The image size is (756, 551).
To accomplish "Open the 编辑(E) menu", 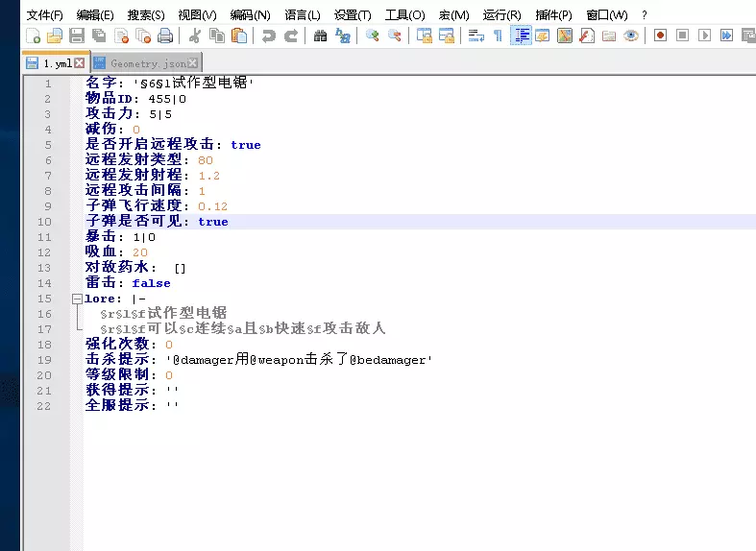I will coord(95,15).
